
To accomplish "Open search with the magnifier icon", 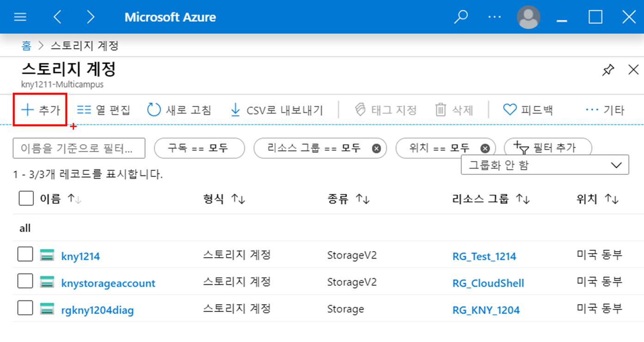I will pyautogui.click(x=461, y=17).
